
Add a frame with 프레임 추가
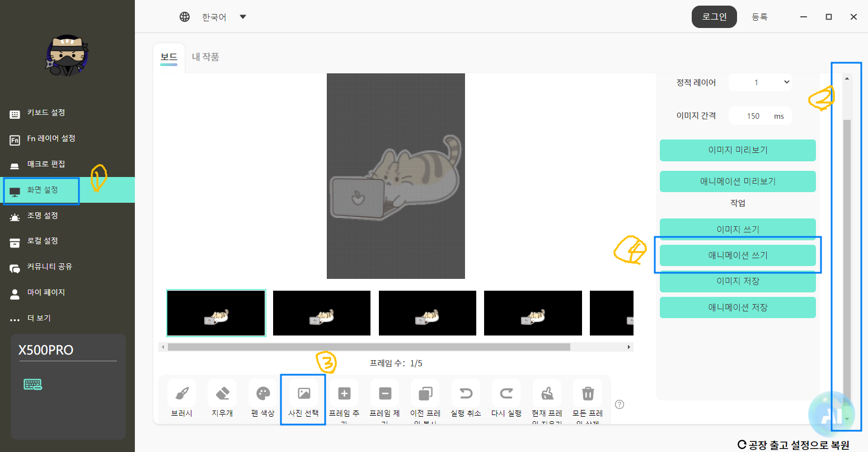(344, 393)
